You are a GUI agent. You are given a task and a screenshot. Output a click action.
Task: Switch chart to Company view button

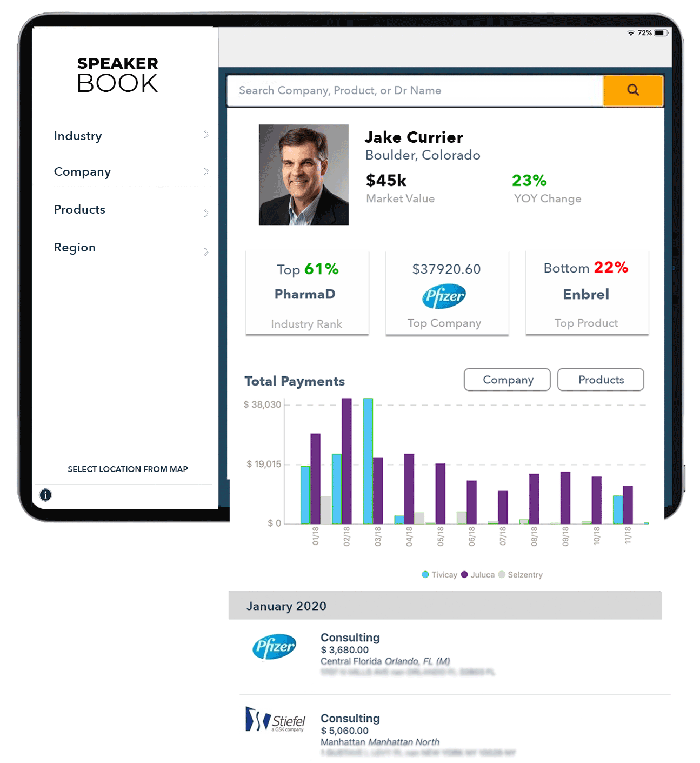point(507,380)
